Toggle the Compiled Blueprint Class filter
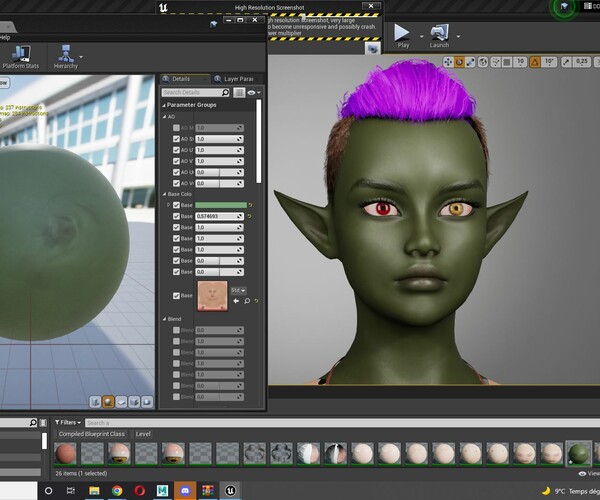Screen dimensions: 600x500 (92, 434)
